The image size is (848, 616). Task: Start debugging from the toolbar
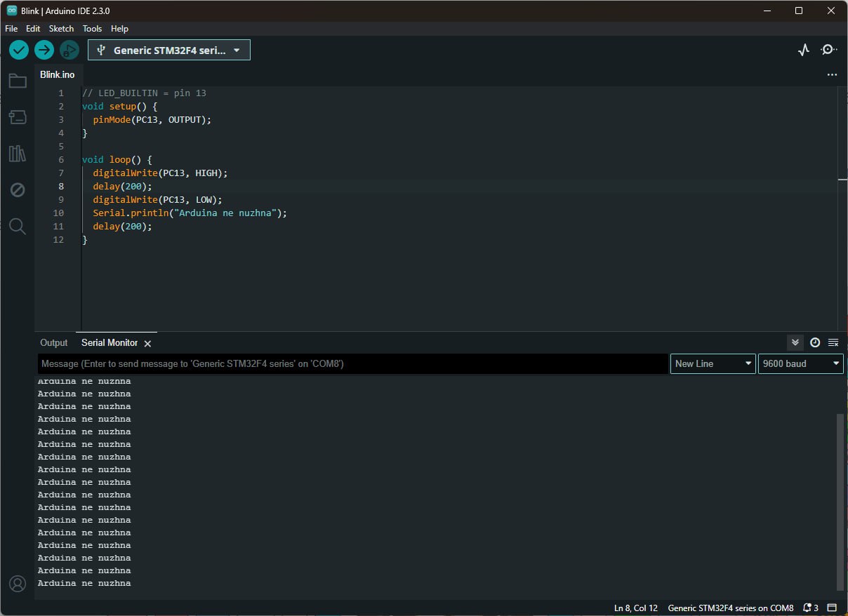click(x=69, y=50)
